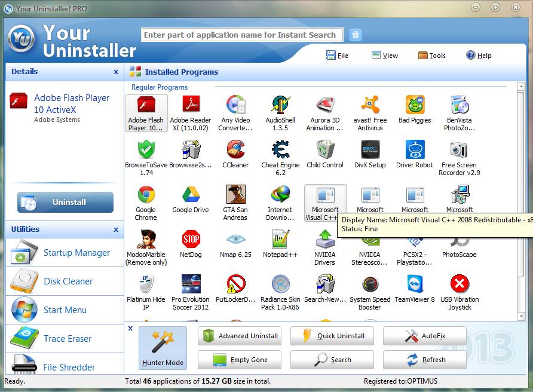Select CCleaner program icon
Screen dimensions: 533x392
point(235,149)
